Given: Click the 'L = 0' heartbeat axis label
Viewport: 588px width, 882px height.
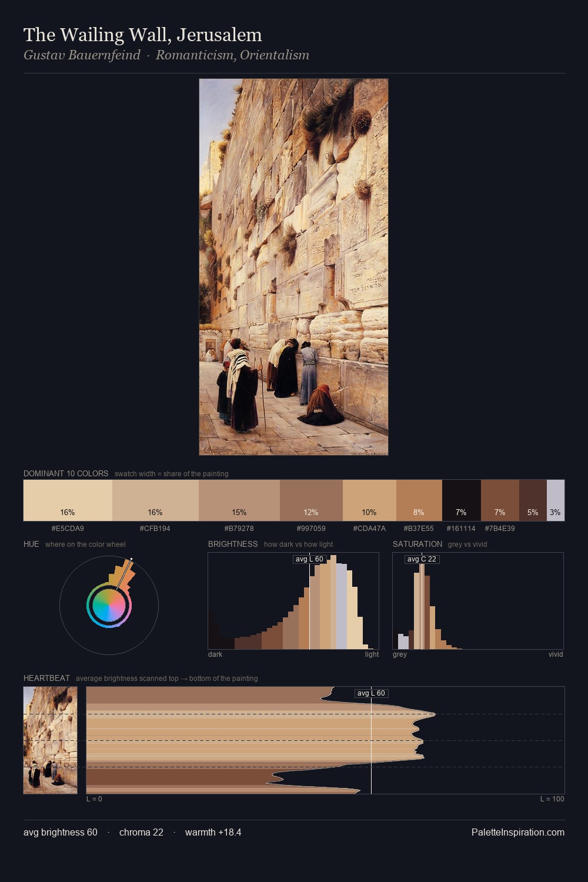Looking at the screenshot, I should click(94, 799).
